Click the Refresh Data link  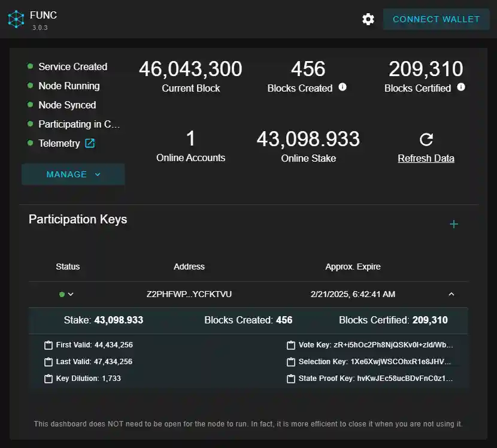coord(426,158)
